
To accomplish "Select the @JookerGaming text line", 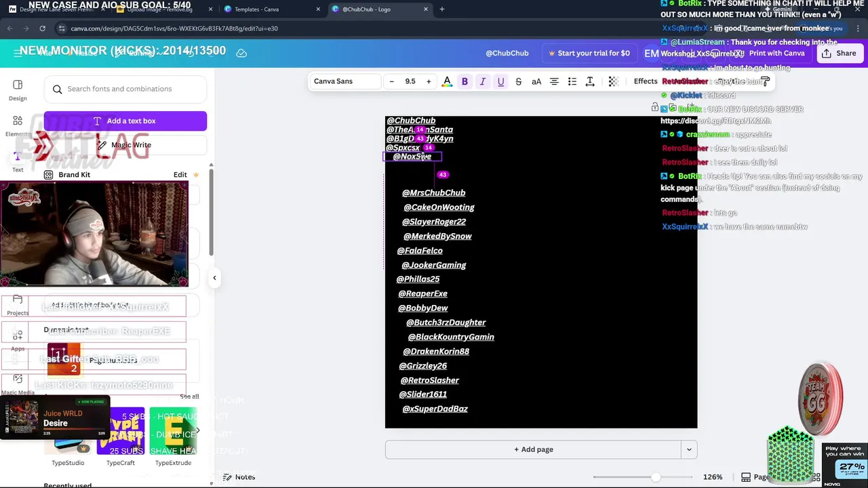I will [x=433, y=265].
